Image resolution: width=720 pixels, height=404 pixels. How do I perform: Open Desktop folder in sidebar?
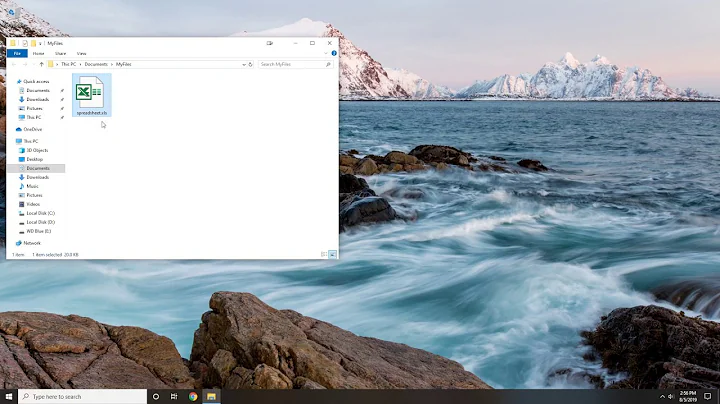pyautogui.click(x=34, y=159)
